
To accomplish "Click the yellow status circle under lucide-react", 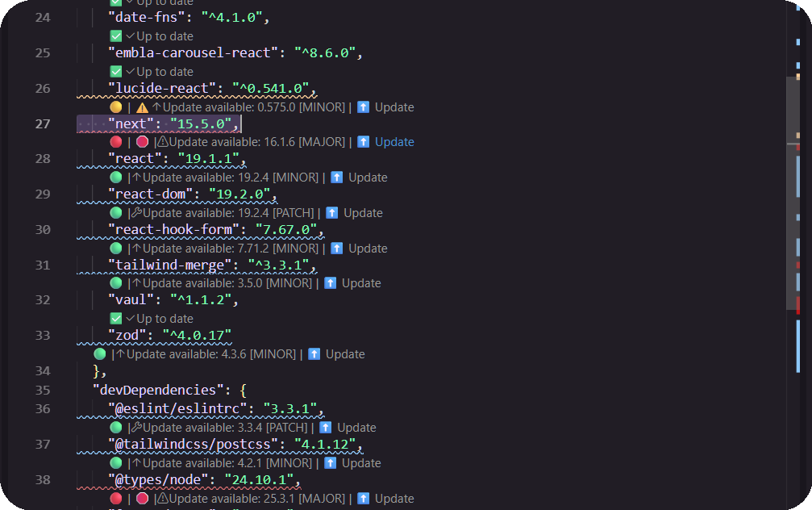I will pos(116,106).
